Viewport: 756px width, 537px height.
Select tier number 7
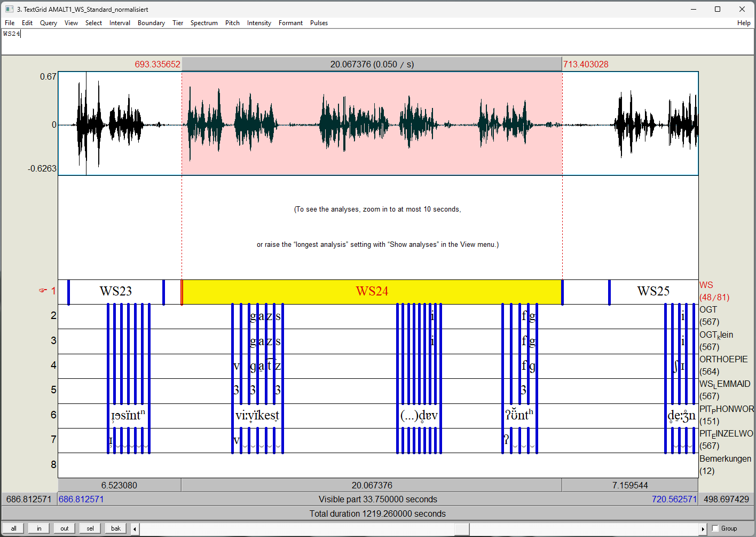pyautogui.click(x=53, y=439)
